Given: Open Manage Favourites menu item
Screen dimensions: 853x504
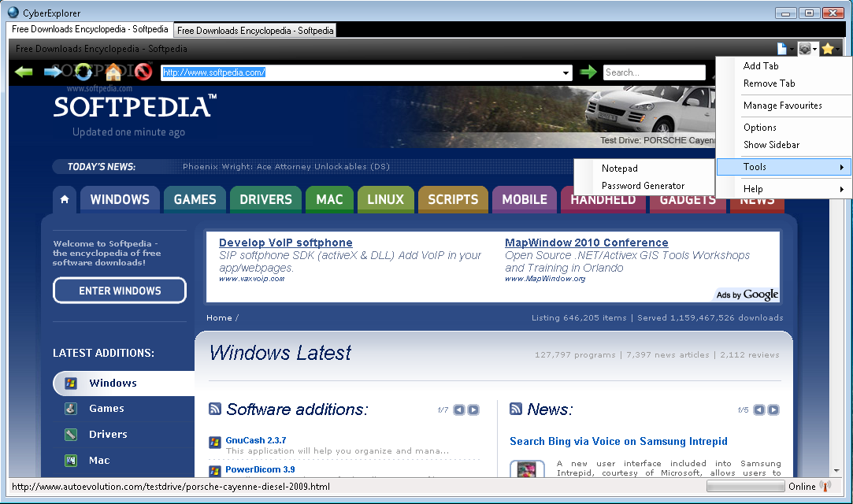Looking at the screenshot, I should pos(784,106).
